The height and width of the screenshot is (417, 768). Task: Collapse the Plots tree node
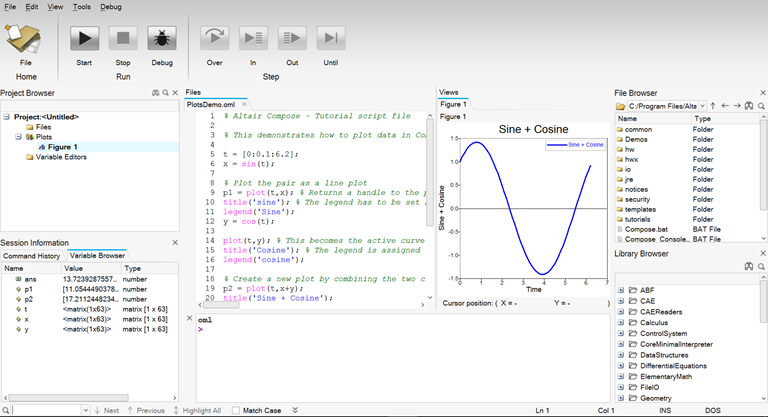point(19,137)
